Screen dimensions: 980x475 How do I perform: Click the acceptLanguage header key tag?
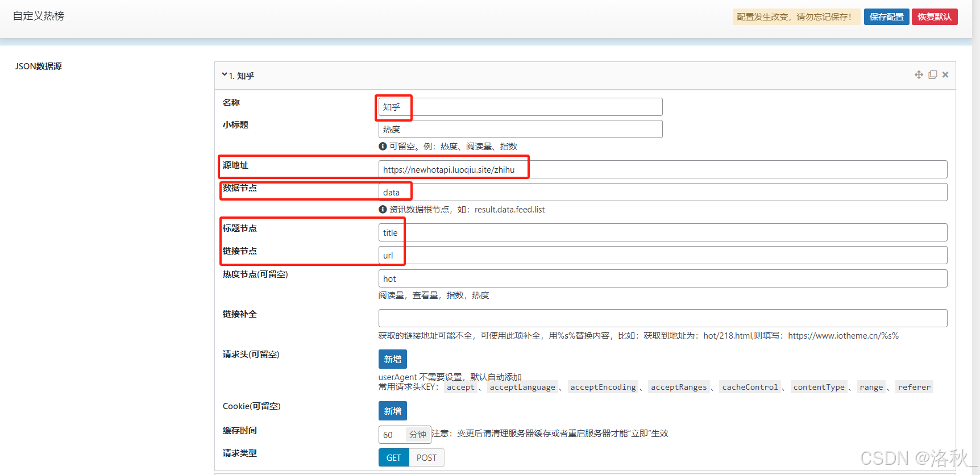pyautogui.click(x=522, y=387)
